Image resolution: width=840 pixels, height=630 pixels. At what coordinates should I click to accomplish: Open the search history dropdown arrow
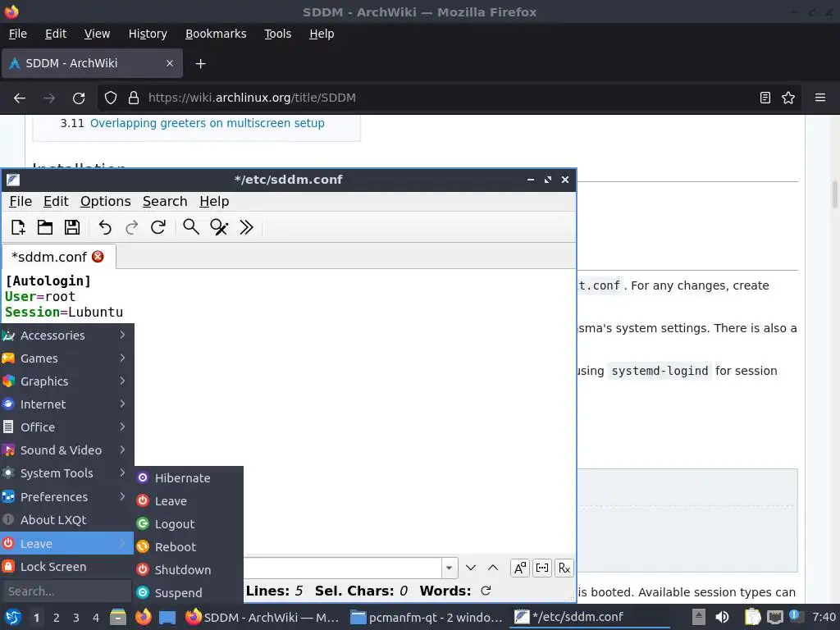449,568
